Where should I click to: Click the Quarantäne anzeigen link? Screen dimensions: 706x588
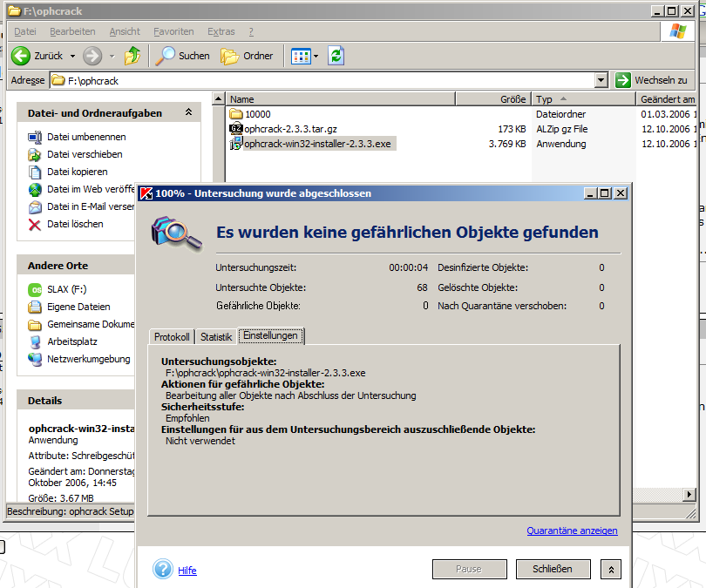pos(572,531)
